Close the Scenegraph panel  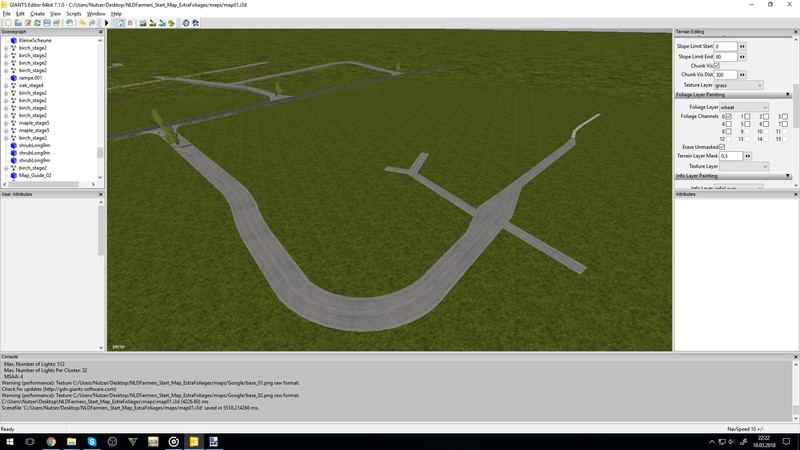[101, 32]
